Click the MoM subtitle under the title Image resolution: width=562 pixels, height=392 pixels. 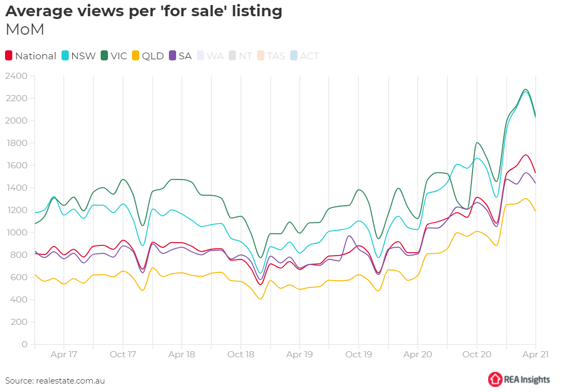pos(25,30)
